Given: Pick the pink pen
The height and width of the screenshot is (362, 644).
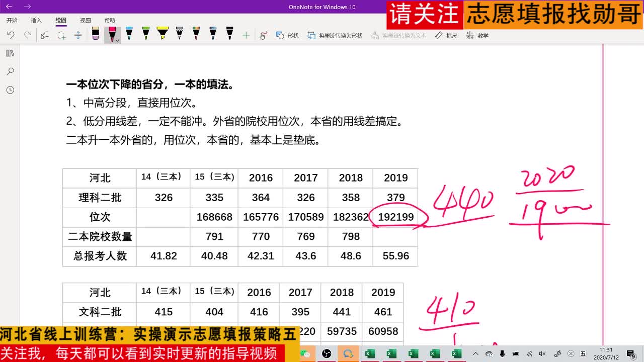Looking at the screenshot, I should pos(112,34).
